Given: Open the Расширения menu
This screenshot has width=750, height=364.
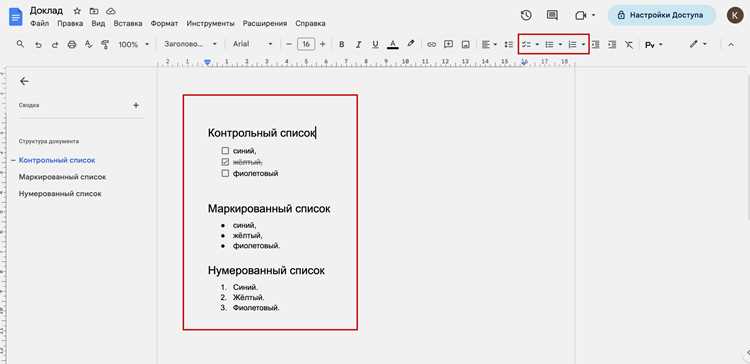Looking at the screenshot, I should click(265, 23).
